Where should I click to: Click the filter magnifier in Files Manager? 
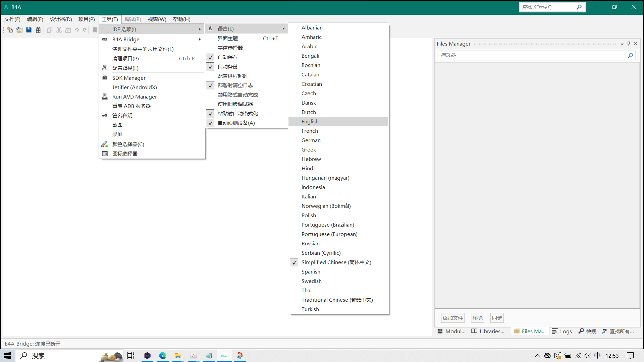(630, 55)
